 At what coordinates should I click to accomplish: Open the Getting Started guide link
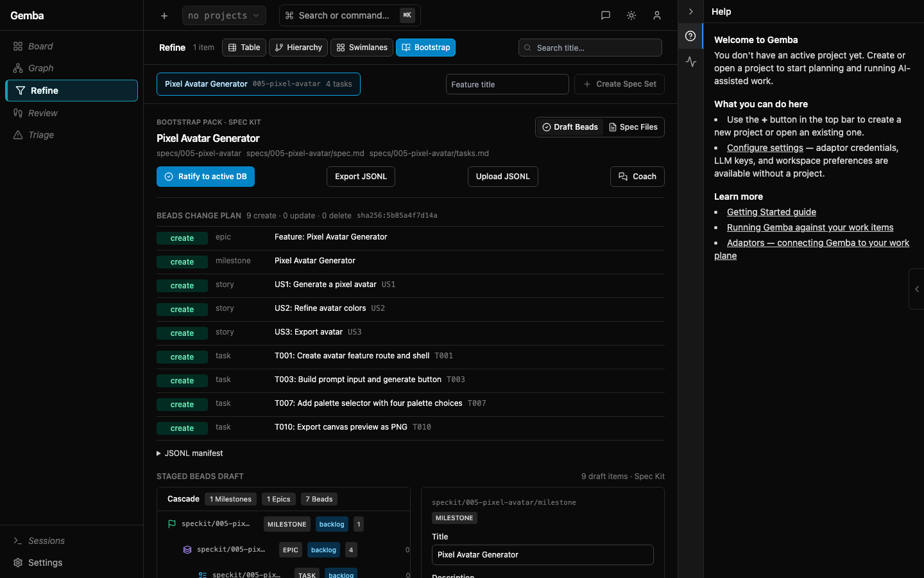(x=771, y=212)
